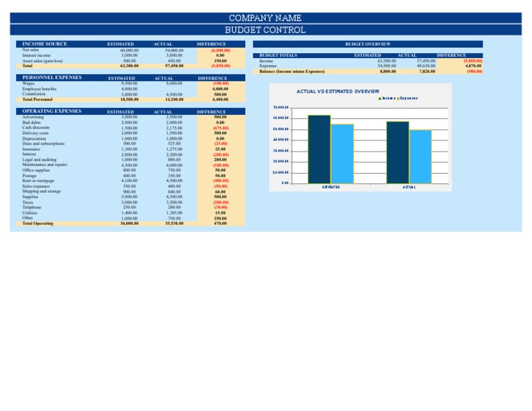Click Dues and subscriptions actual 525.00
The width and height of the screenshot is (532, 411).
(x=175, y=144)
